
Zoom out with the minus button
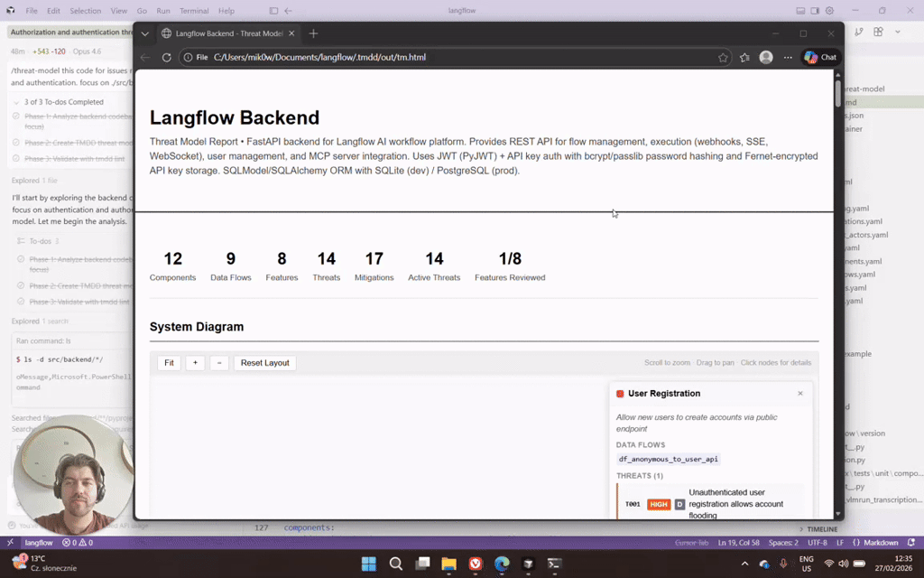[x=219, y=363]
